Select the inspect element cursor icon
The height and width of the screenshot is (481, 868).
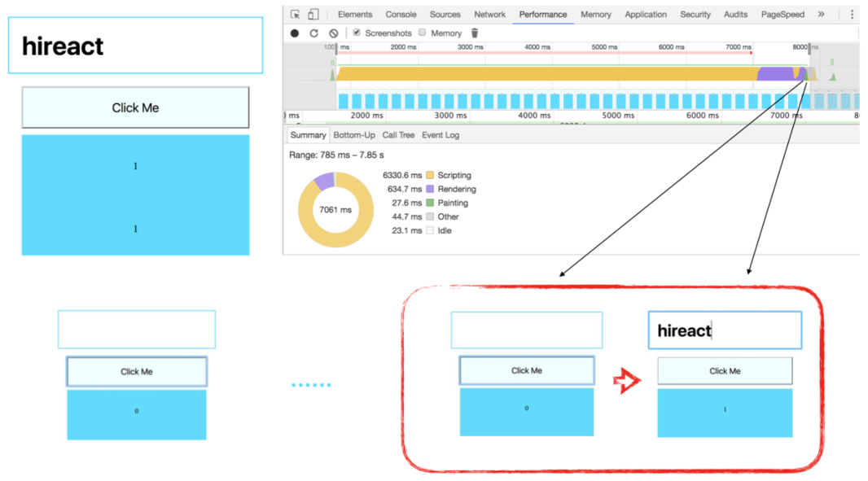(295, 15)
